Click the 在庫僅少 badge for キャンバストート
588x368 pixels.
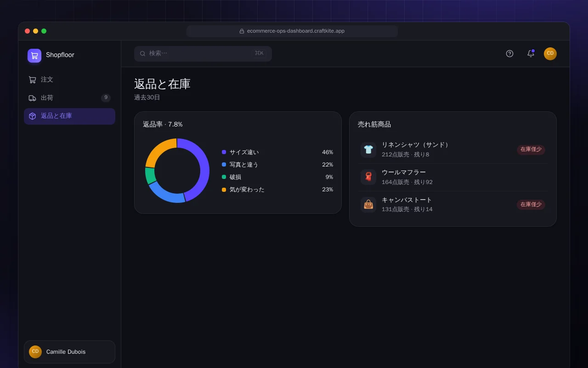531,205
